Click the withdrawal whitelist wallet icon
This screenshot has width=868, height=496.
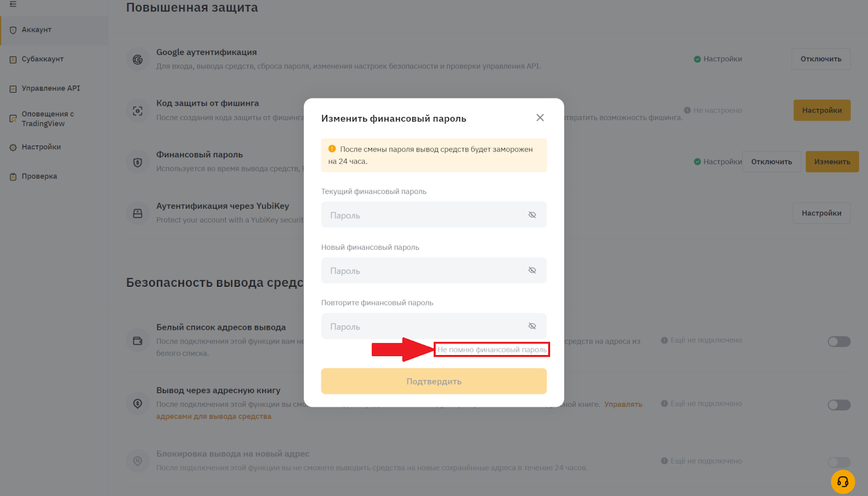click(138, 341)
